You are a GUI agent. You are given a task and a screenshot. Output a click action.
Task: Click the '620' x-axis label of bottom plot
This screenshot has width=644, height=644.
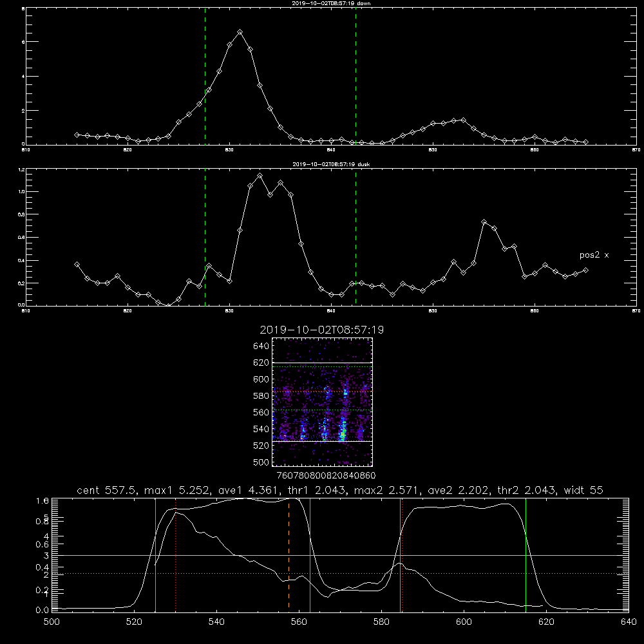(546, 622)
